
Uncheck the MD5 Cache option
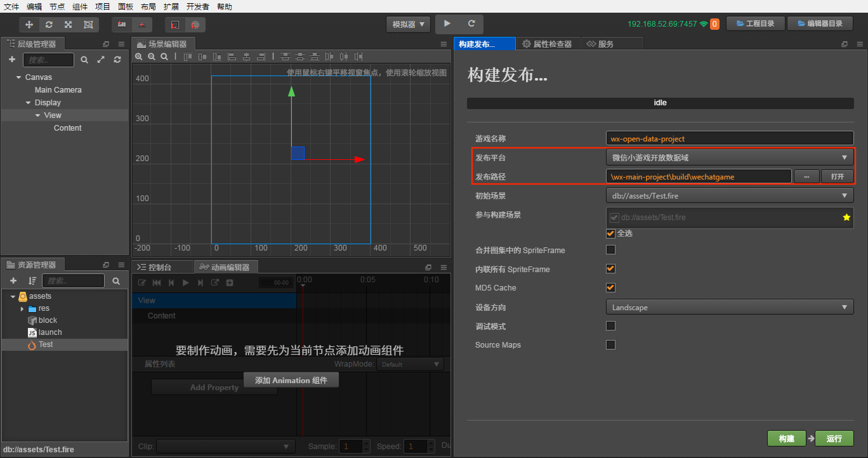pos(611,287)
